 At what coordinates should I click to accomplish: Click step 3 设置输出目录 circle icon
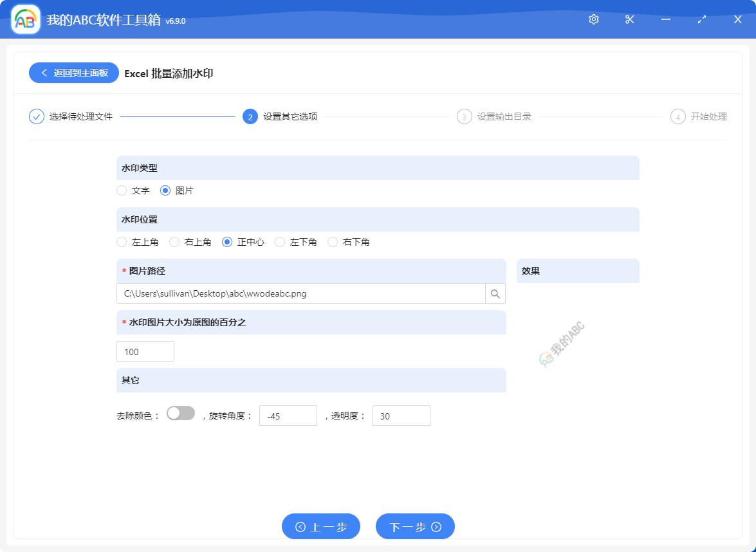pos(464,116)
